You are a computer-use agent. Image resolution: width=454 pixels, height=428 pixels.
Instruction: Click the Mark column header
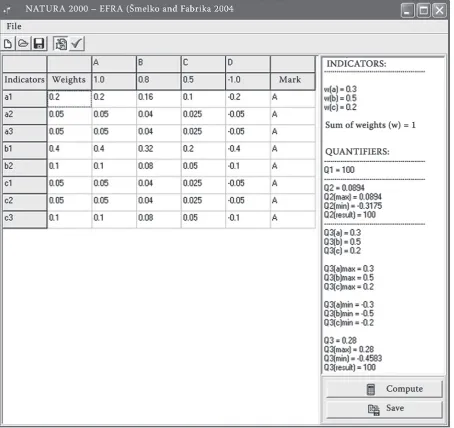pos(293,81)
